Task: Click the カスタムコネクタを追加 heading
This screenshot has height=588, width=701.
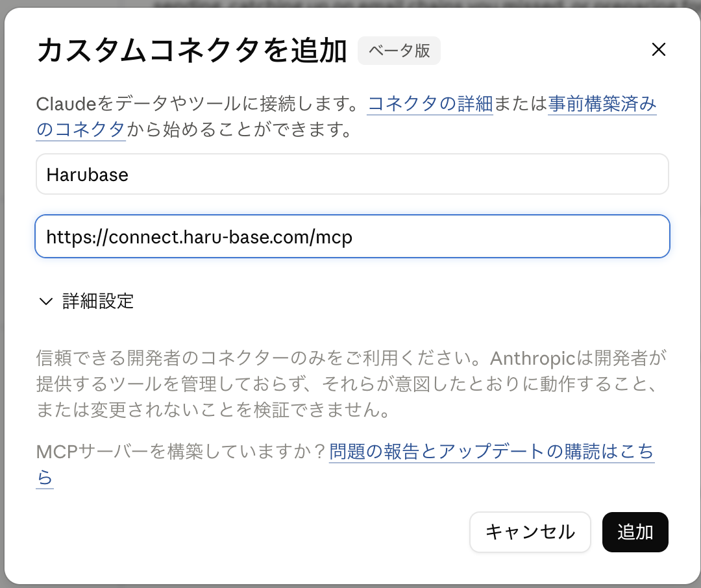Action: [x=191, y=50]
